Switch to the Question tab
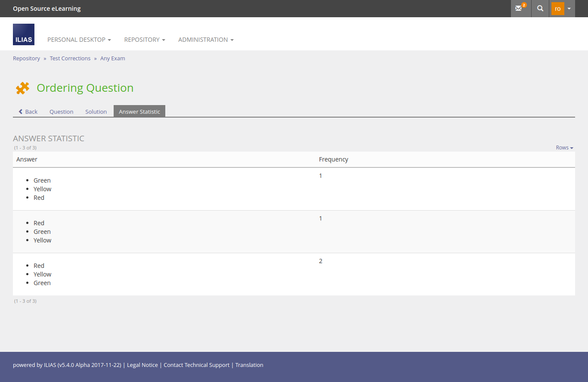The image size is (588, 382). (61, 112)
